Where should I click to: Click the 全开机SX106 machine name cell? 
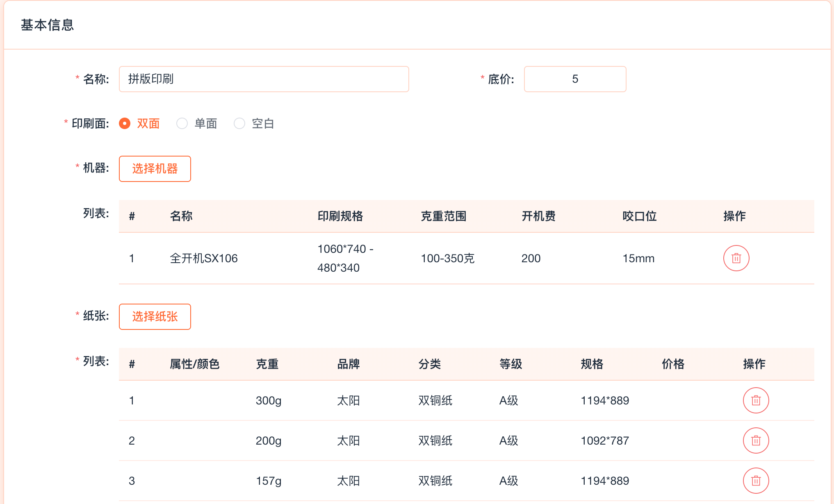pos(203,258)
